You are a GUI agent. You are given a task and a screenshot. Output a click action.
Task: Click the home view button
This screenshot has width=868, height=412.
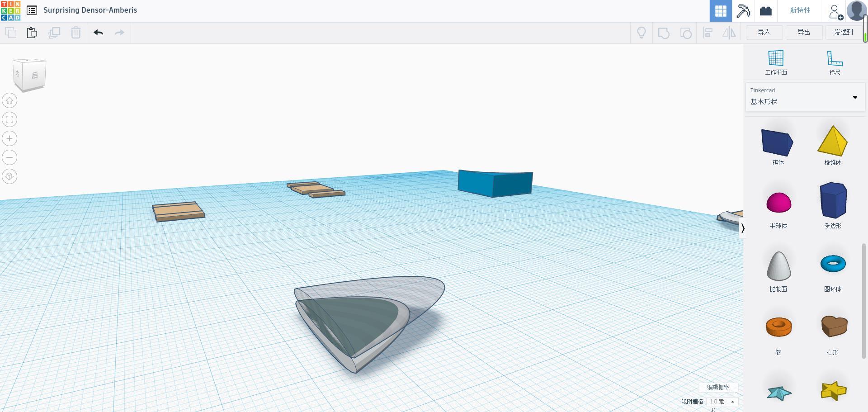[x=9, y=100]
